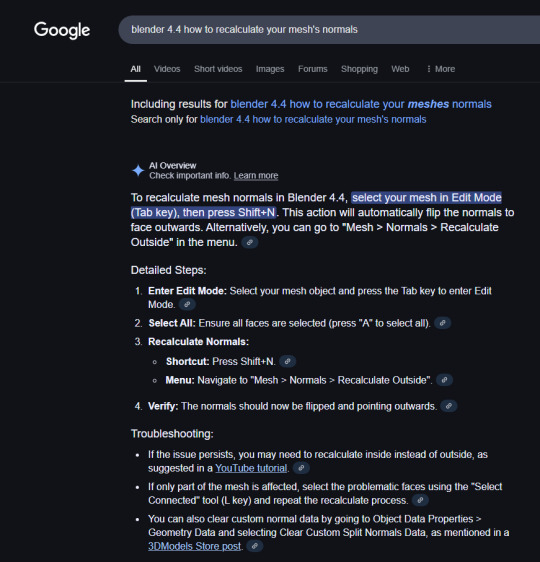Open the 3DModels Store post link
Image resolution: width=540 pixels, height=562 pixels.
pyautogui.click(x=195, y=546)
